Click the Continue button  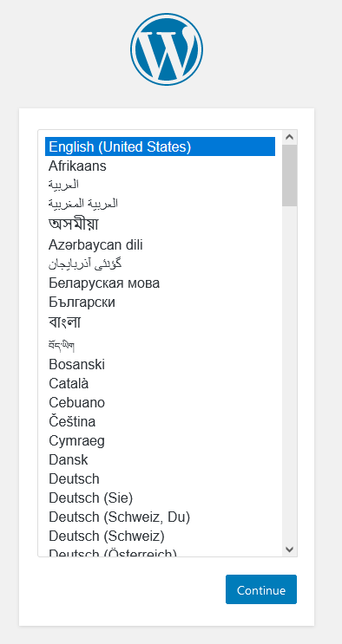tap(261, 589)
